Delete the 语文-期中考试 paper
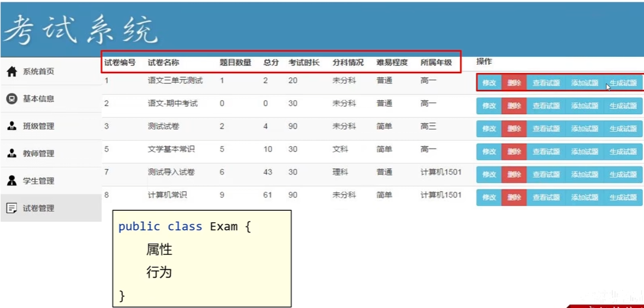The image size is (644, 308). coord(514,106)
